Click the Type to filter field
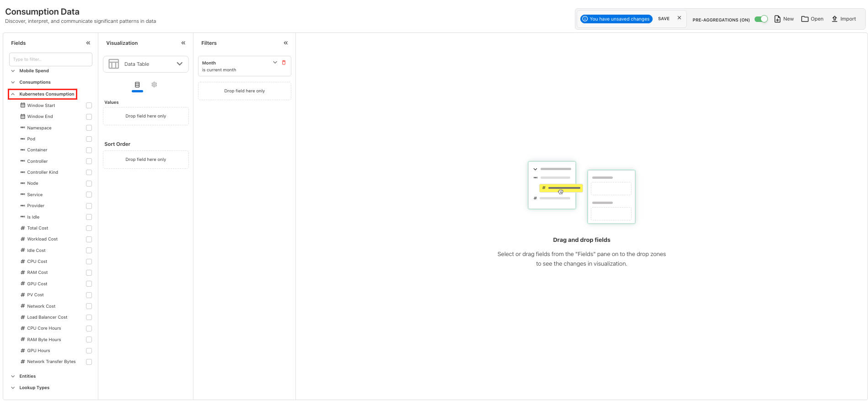The height and width of the screenshot is (401, 868). click(x=51, y=59)
